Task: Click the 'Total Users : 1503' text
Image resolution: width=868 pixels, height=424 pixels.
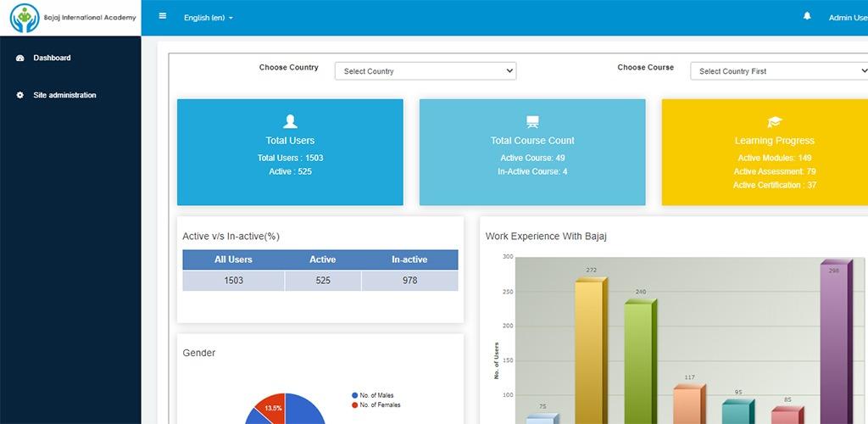Action: pyautogui.click(x=290, y=158)
